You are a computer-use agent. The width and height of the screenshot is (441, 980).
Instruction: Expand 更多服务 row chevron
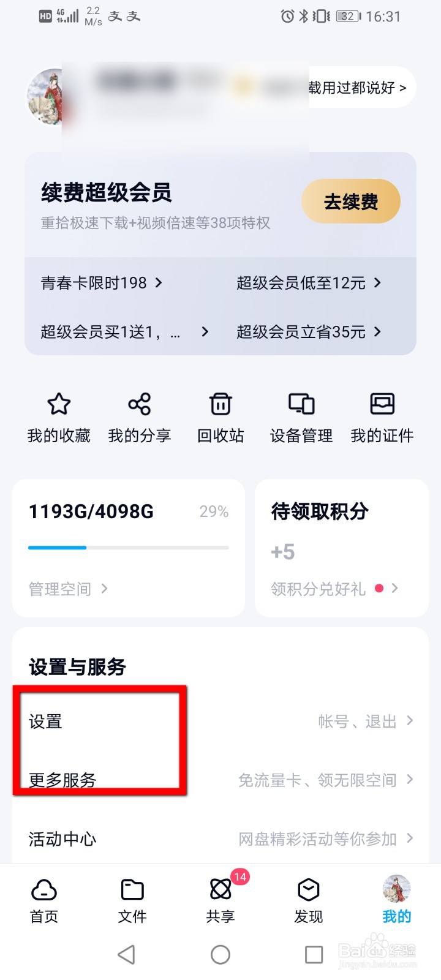pyautogui.click(x=410, y=779)
